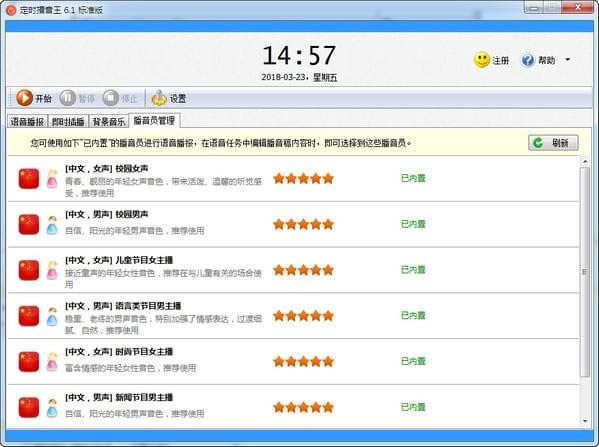This screenshot has width=599, height=447.
Task: Click the flag icon of 校园女声
Action: pos(29,178)
